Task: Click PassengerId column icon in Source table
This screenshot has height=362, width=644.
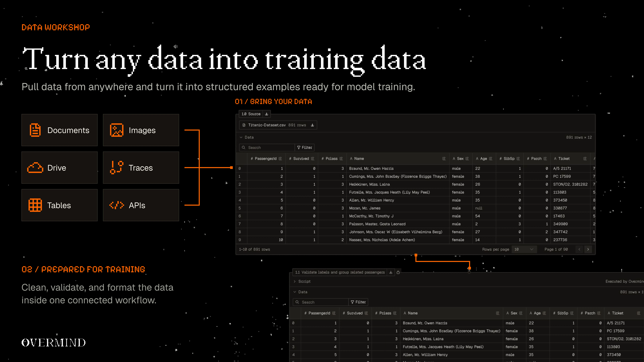Action: point(280,159)
